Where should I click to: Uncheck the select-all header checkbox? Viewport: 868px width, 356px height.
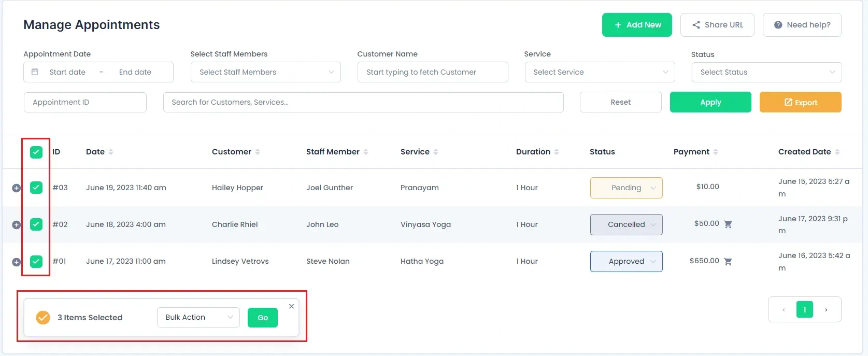[x=36, y=152]
